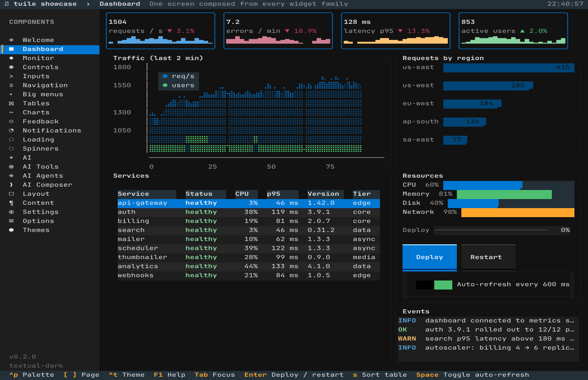
Task: Click the Feedback diamond outline icon
Action: coord(12,121)
